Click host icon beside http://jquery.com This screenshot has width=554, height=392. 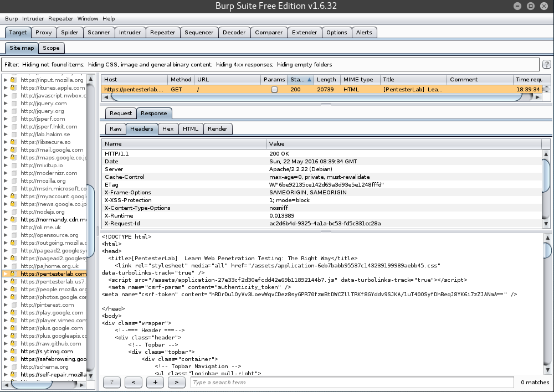13,103
